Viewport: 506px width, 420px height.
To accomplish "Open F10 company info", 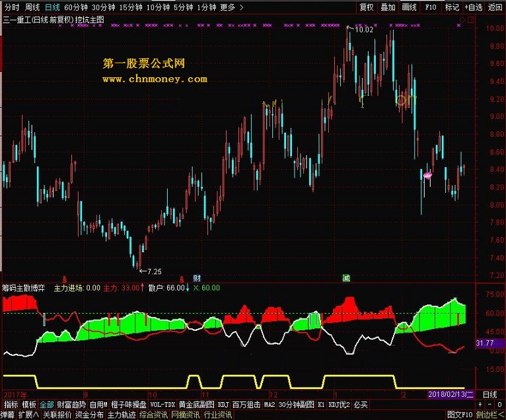I will (x=431, y=7).
